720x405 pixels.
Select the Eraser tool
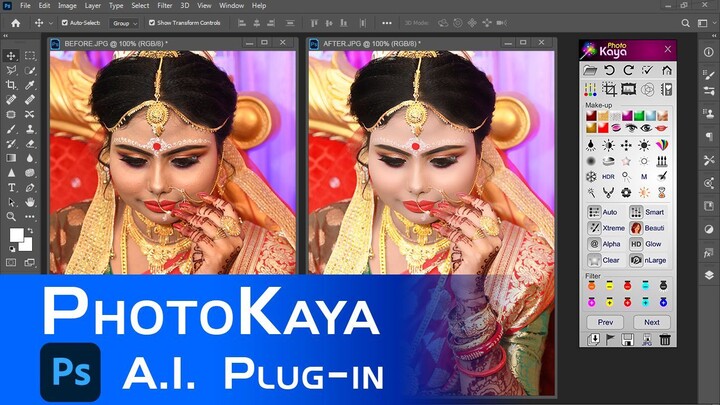30,144
